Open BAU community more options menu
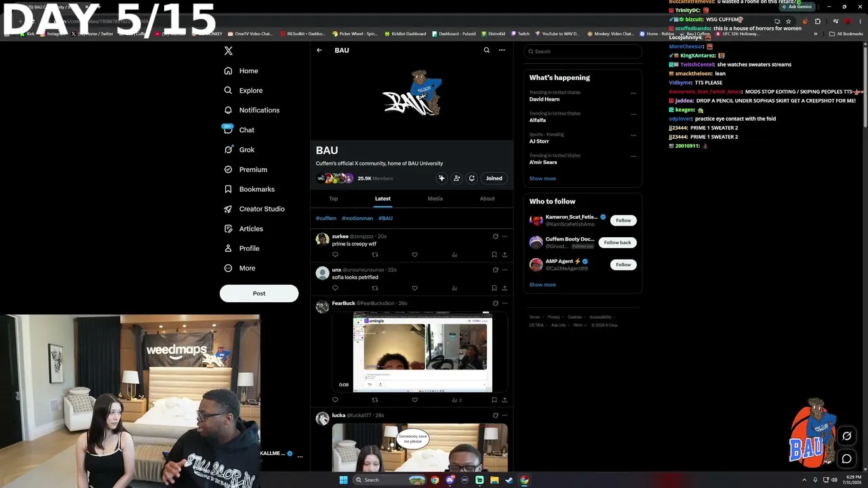The height and width of the screenshot is (488, 868). pyautogui.click(x=502, y=50)
